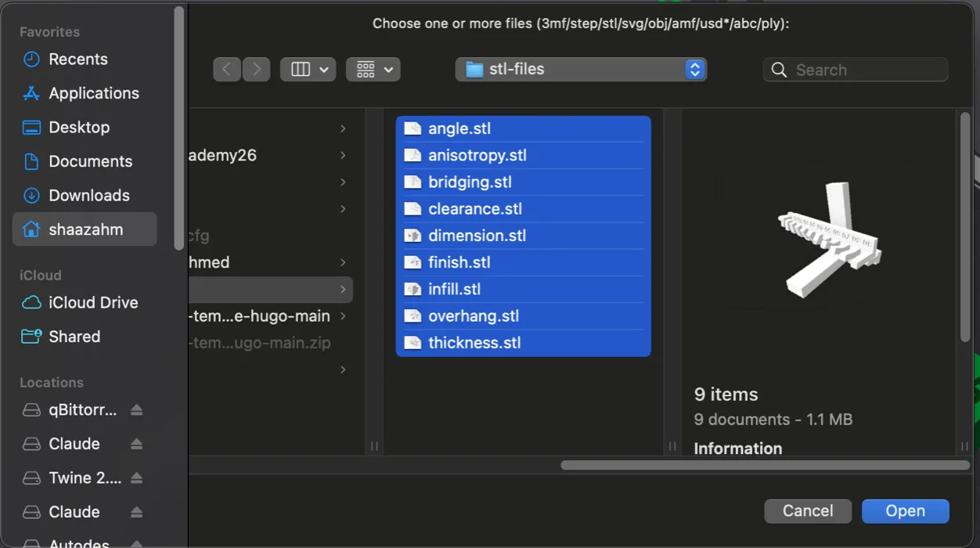Open the column view options dropdown

tap(308, 69)
